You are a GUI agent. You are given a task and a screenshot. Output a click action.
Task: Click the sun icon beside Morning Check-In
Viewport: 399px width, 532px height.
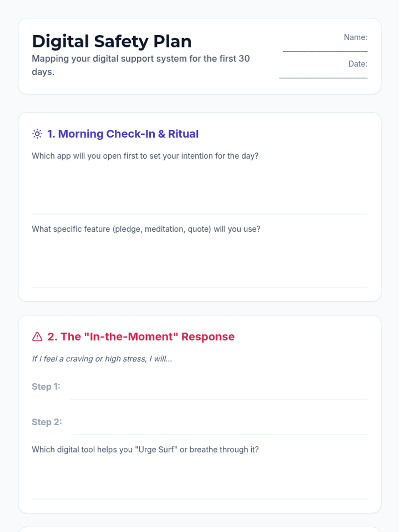click(37, 134)
